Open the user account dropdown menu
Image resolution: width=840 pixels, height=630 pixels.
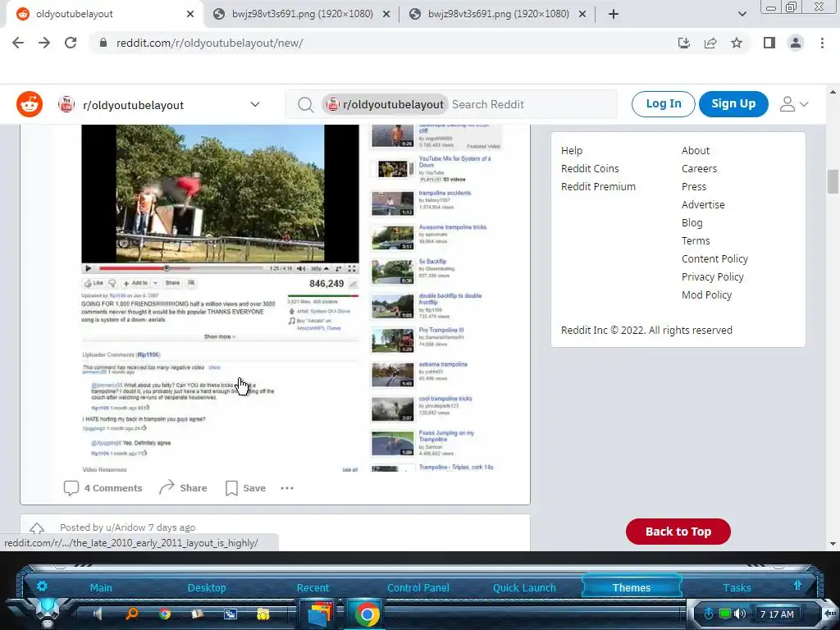tap(793, 104)
